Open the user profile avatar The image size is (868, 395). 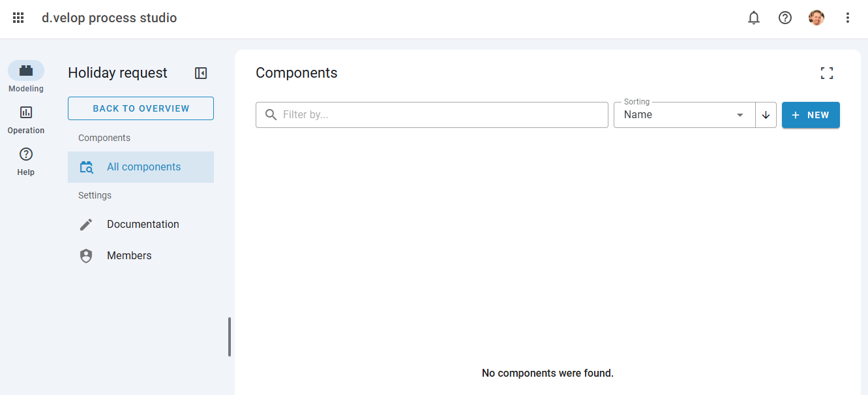tap(816, 18)
